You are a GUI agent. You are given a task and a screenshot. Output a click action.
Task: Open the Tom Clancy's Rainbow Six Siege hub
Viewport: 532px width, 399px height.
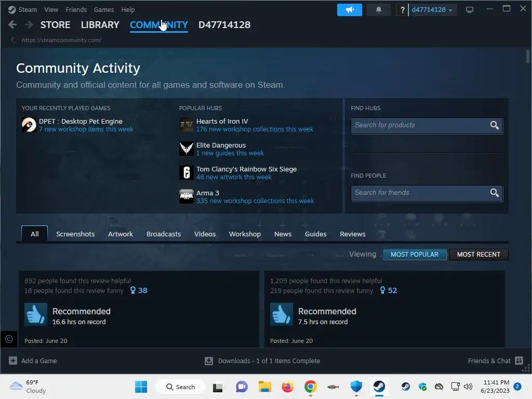246,169
